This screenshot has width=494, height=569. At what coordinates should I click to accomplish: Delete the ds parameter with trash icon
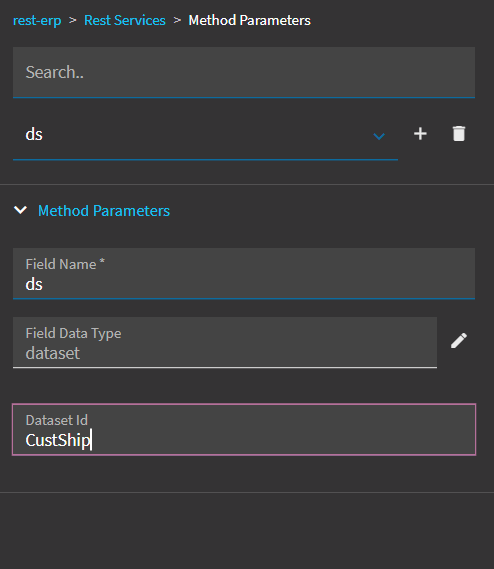coord(459,134)
